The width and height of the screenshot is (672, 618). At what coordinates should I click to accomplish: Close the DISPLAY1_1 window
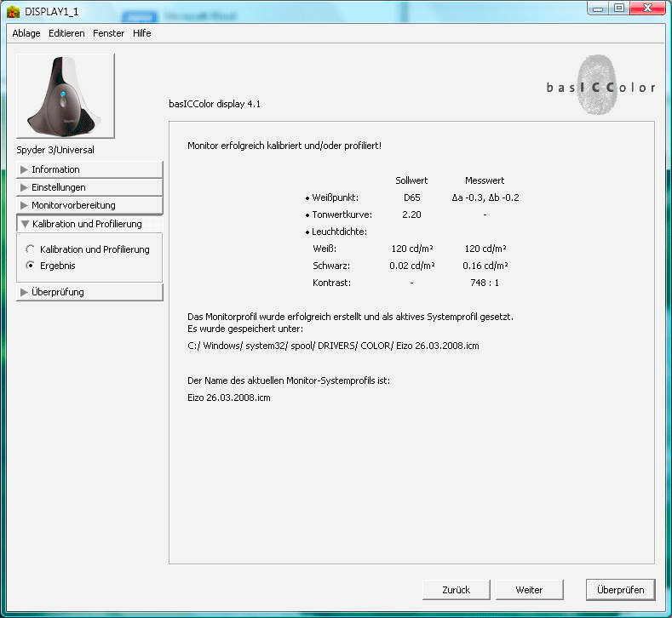pos(647,8)
